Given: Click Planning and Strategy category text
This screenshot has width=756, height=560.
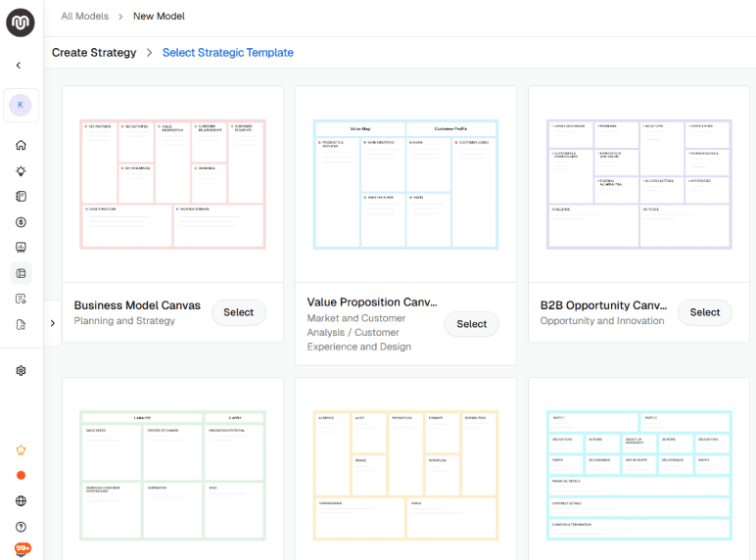Looking at the screenshot, I should (x=124, y=321).
